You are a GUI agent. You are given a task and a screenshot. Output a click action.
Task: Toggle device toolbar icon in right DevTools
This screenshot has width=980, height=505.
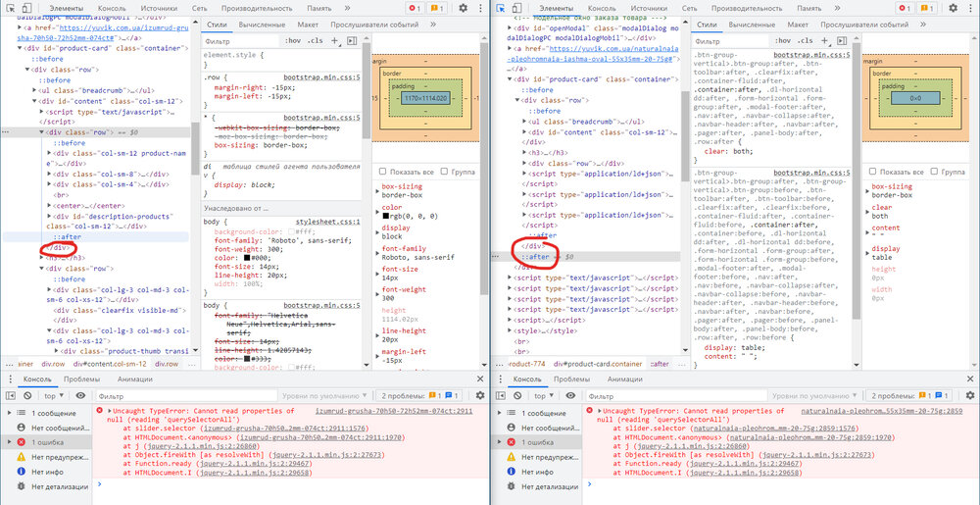pos(516,8)
